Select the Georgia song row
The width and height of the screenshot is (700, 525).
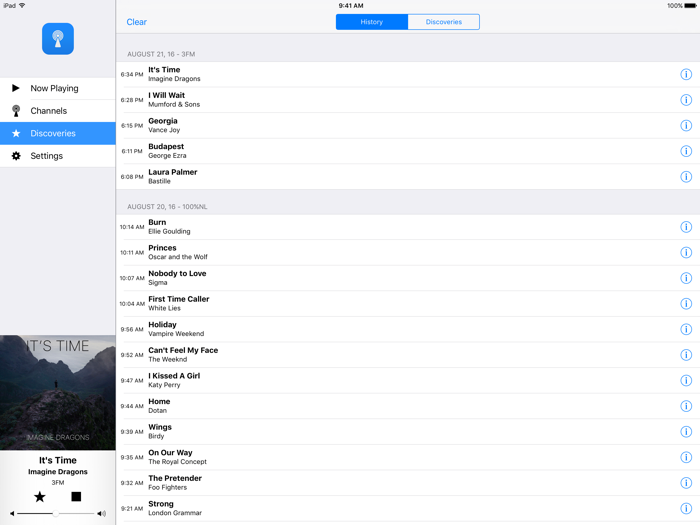point(408,125)
